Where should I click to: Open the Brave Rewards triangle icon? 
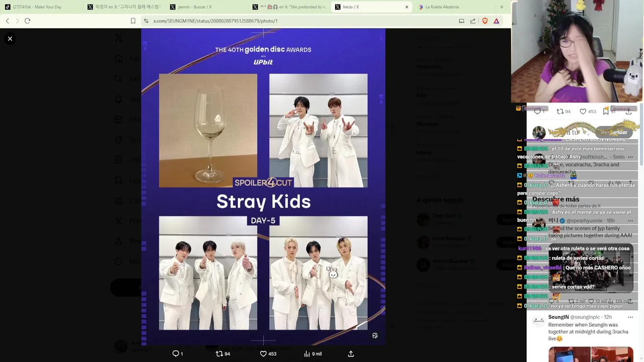496,21
